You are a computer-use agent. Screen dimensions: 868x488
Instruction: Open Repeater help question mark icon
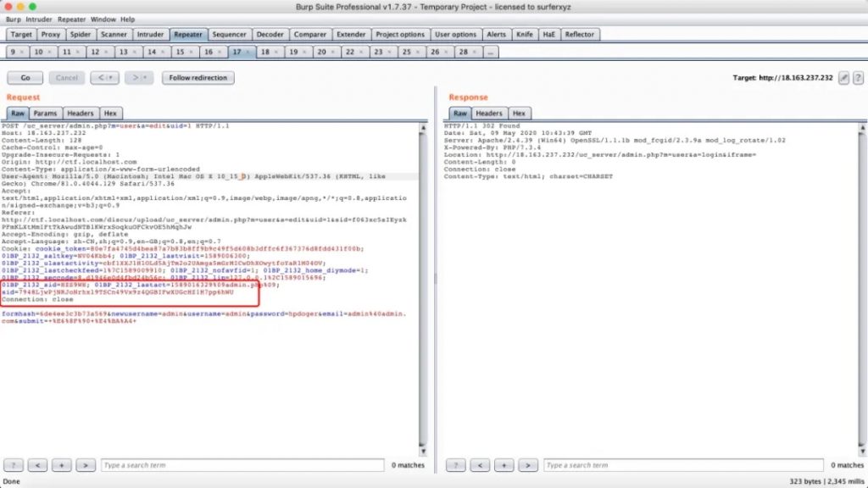coord(858,78)
